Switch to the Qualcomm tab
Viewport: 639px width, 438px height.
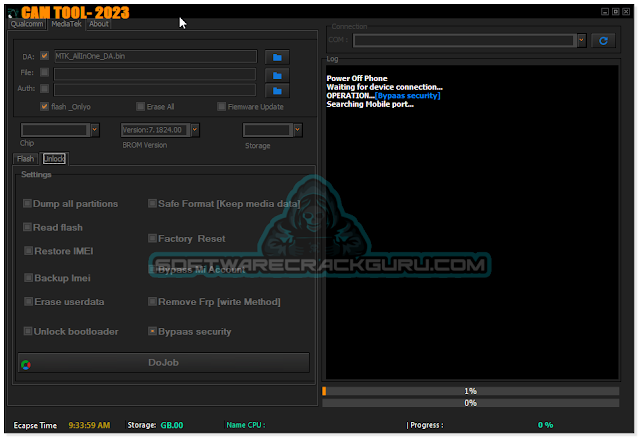pyautogui.click(x=27, y=24)
